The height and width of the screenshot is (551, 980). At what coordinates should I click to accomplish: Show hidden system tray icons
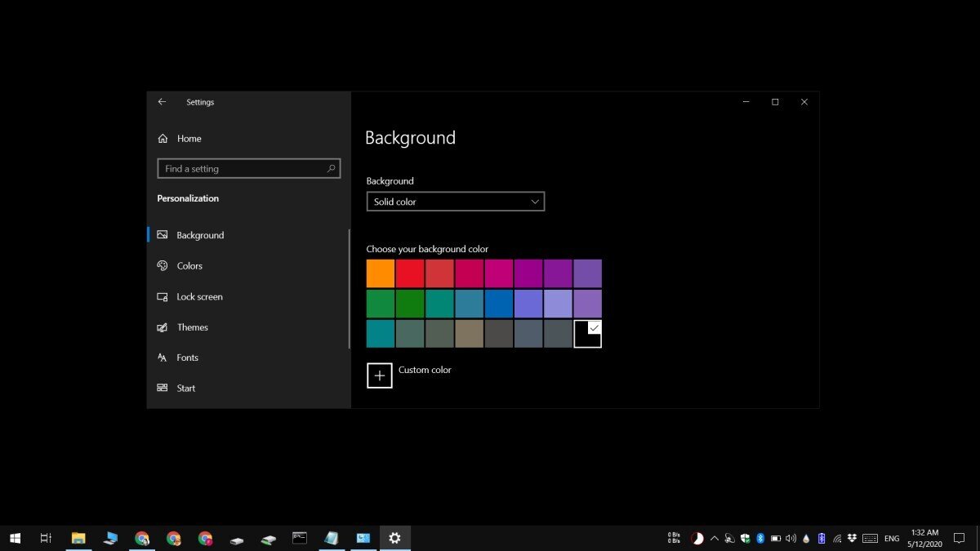[715, 539]
